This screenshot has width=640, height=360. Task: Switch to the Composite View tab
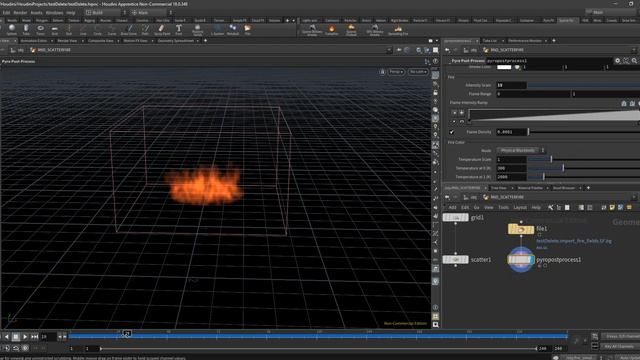point(100,41)
